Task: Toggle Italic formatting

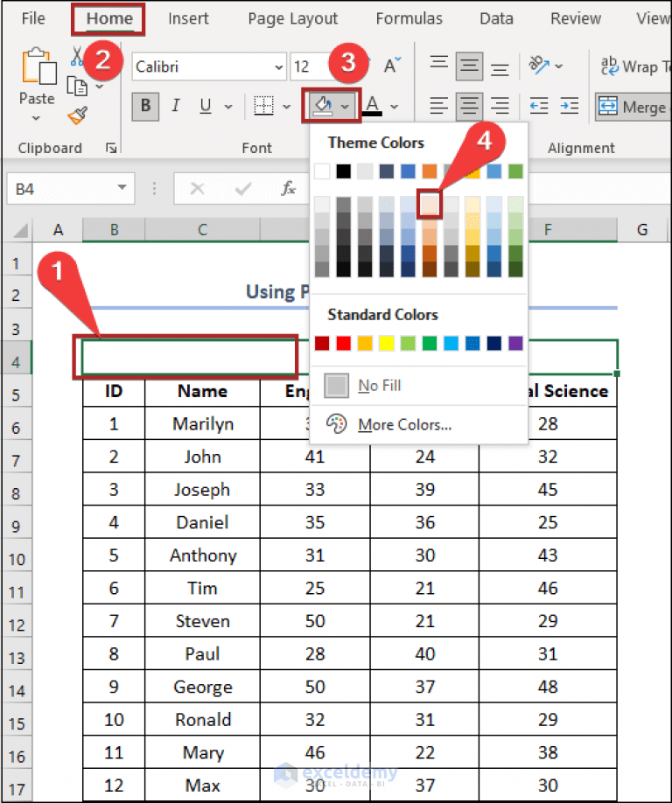Action: (x=176, y=106)
